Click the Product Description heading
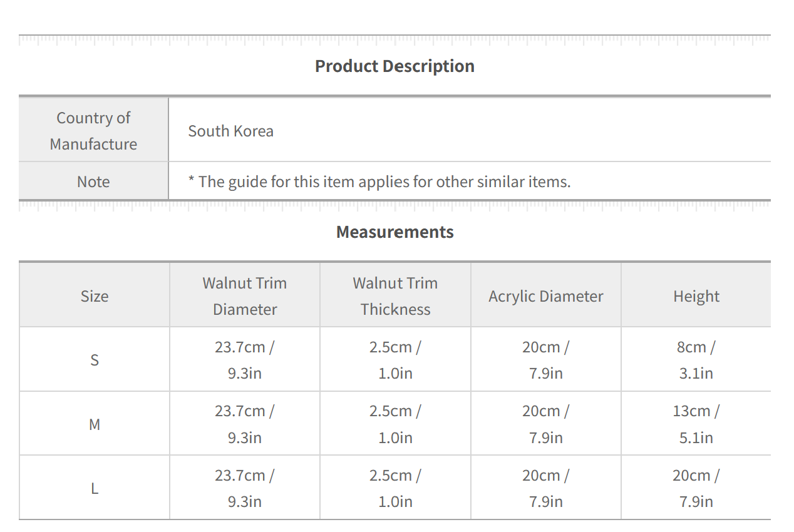 (x=394, y=66)
